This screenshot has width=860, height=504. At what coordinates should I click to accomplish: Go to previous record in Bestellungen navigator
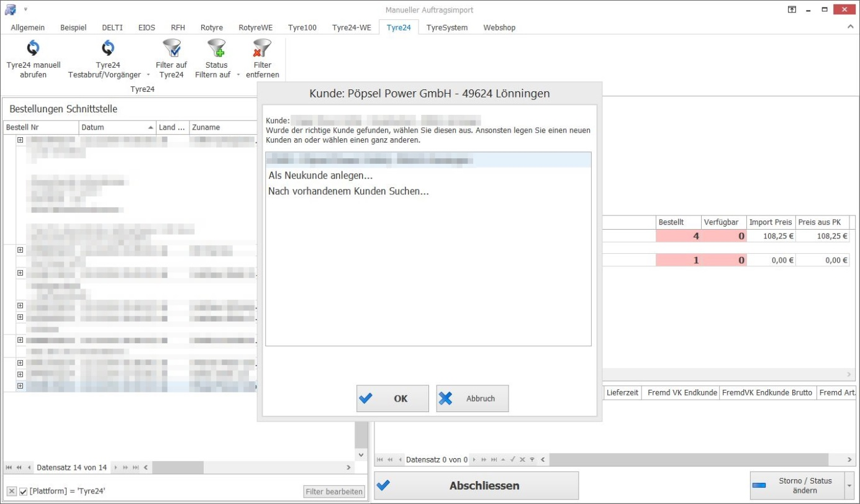click(29, 467)
